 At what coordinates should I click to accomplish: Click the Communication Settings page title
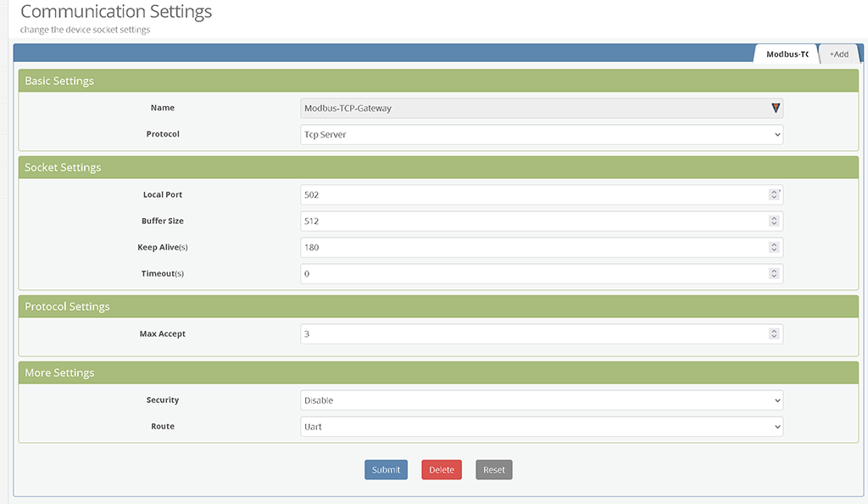[116, 12]
